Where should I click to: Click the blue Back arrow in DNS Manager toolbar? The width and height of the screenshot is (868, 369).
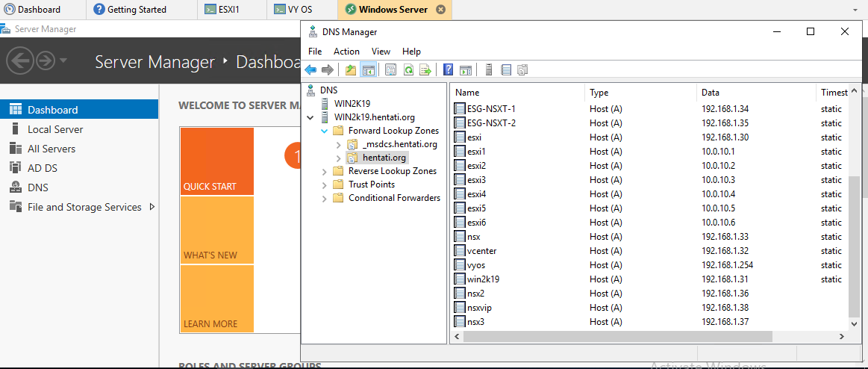(x=310, y=69)
